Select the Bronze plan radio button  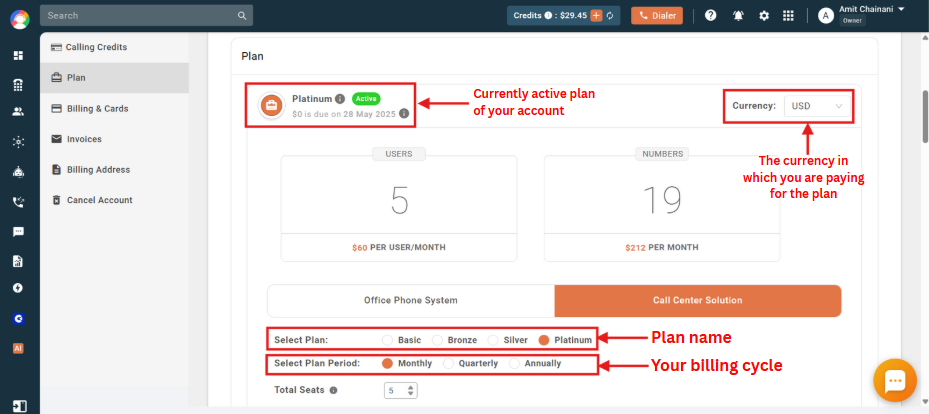[x=437, y=340]
